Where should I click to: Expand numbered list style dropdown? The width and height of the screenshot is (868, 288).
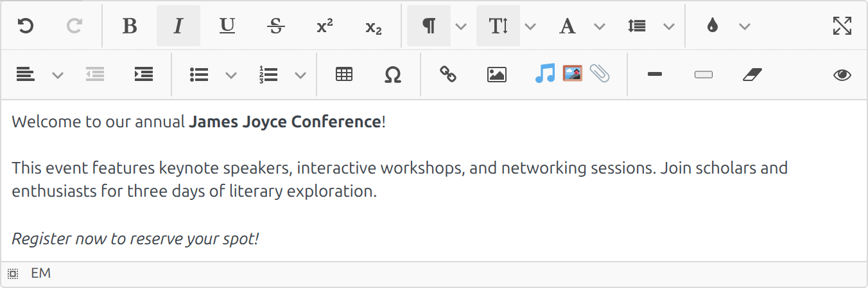(x=300, y=75)
